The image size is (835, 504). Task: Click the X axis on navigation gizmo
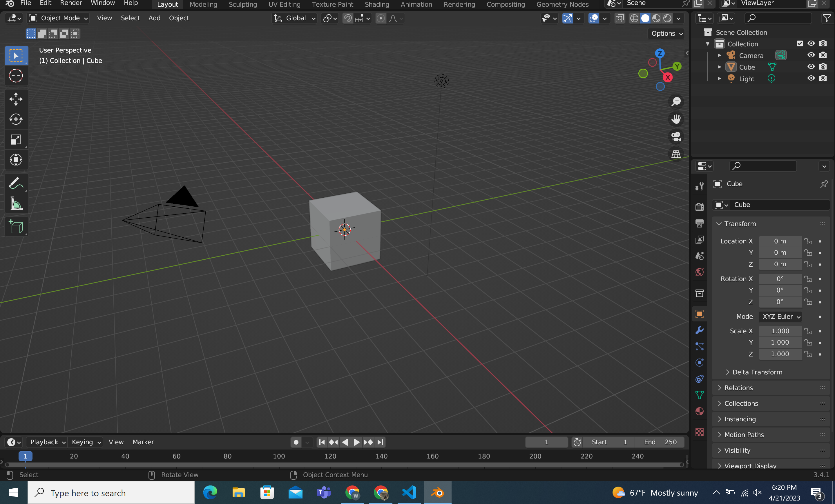tap(667, 78)
